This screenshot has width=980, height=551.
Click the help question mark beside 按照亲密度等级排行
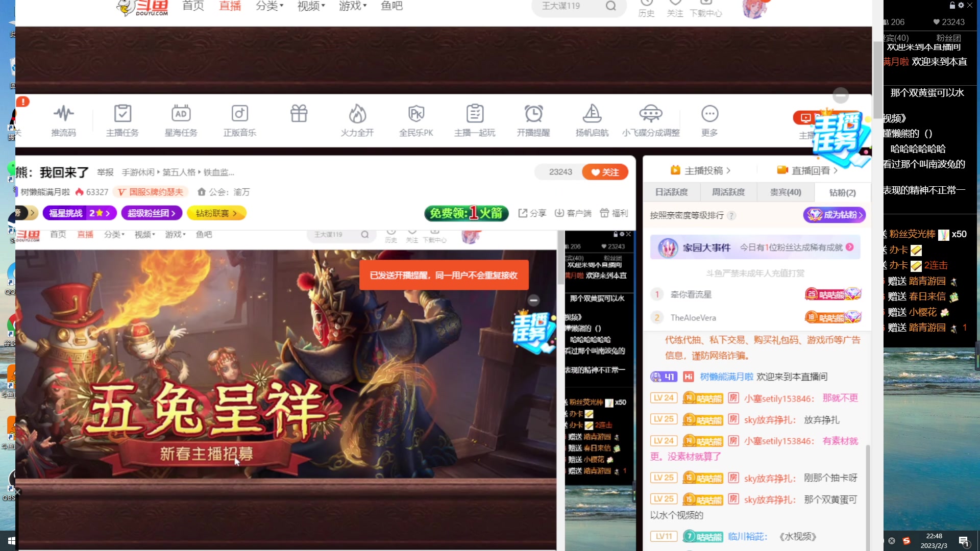click(x=731, y=215)
